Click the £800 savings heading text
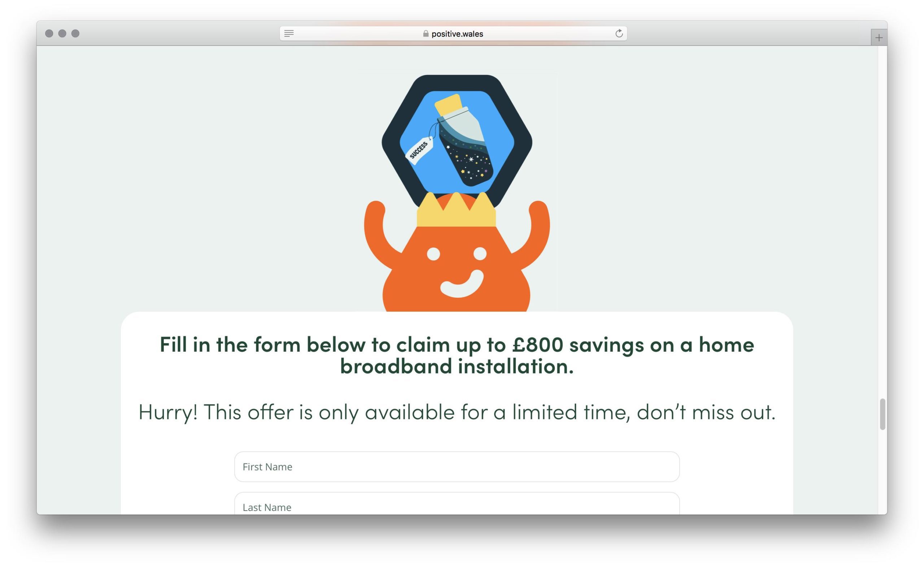The height and width of the screenshot is (567, 924). point(457,355)
